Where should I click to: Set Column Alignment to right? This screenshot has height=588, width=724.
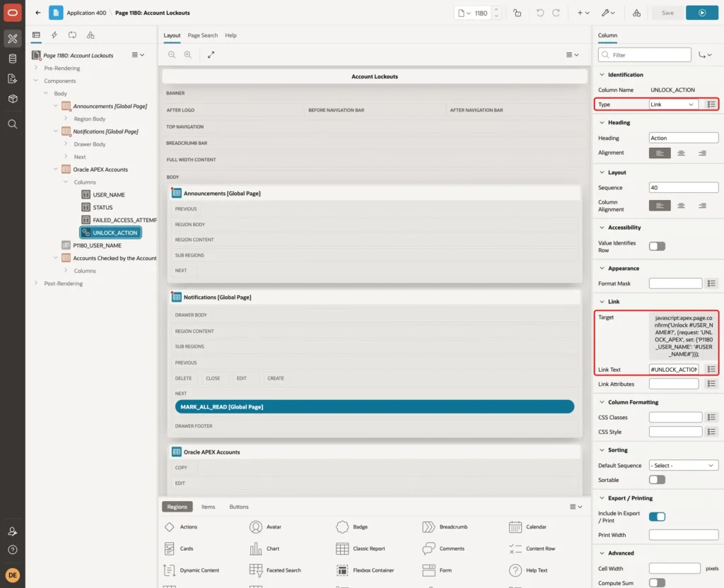702,206
